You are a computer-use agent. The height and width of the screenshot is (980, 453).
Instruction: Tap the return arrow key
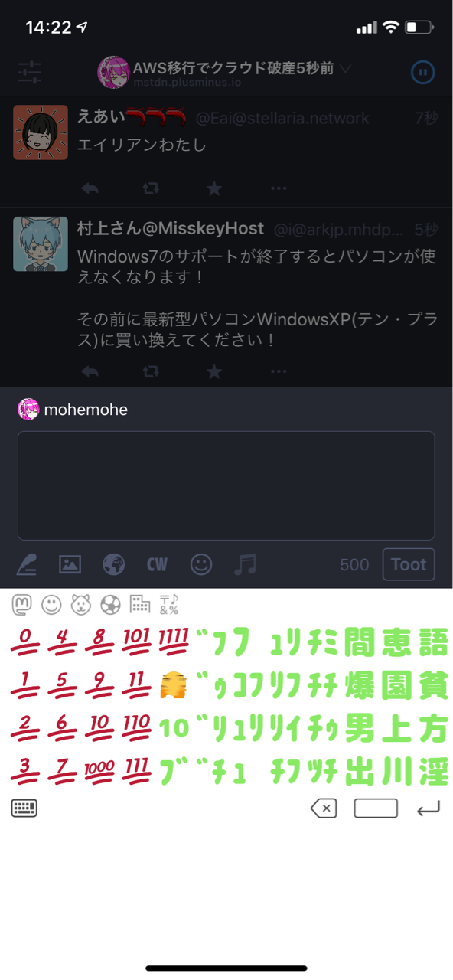click(429, 808)
